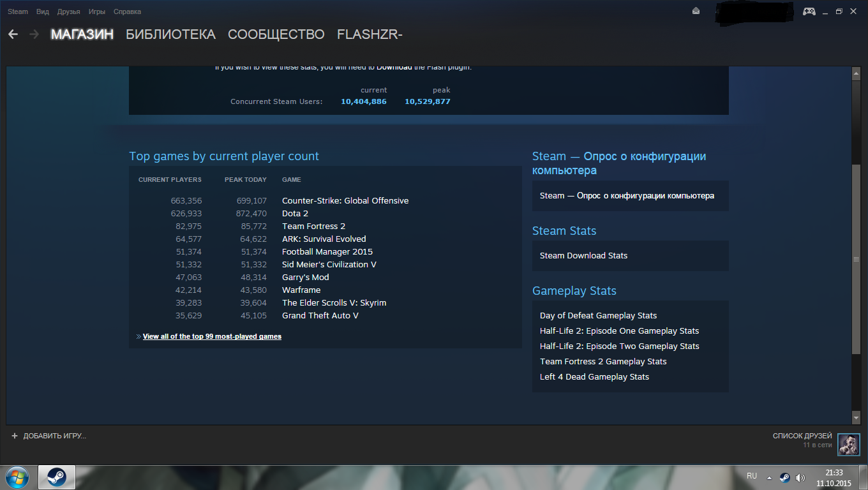Open the friend avatar thumbnail at bottom right
The width and height of the screenshot is (868, 490).
849,445
